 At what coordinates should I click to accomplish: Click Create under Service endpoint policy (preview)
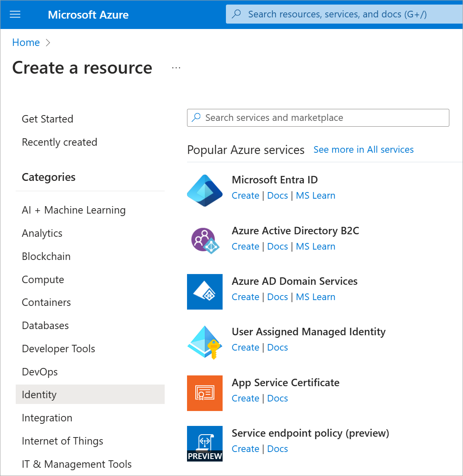(245, 449)
